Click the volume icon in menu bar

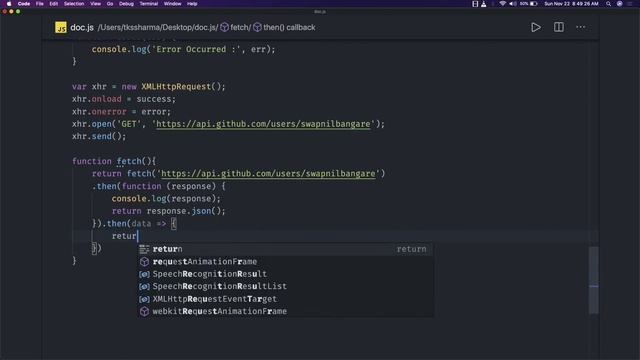(x=513, y=4)
